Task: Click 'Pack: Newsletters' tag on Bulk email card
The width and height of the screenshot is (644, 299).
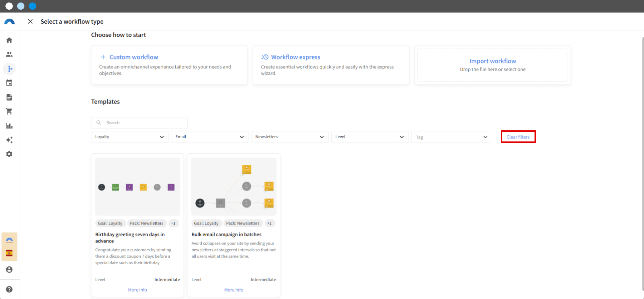Action: pyautogui.click(x=243, y=223)
